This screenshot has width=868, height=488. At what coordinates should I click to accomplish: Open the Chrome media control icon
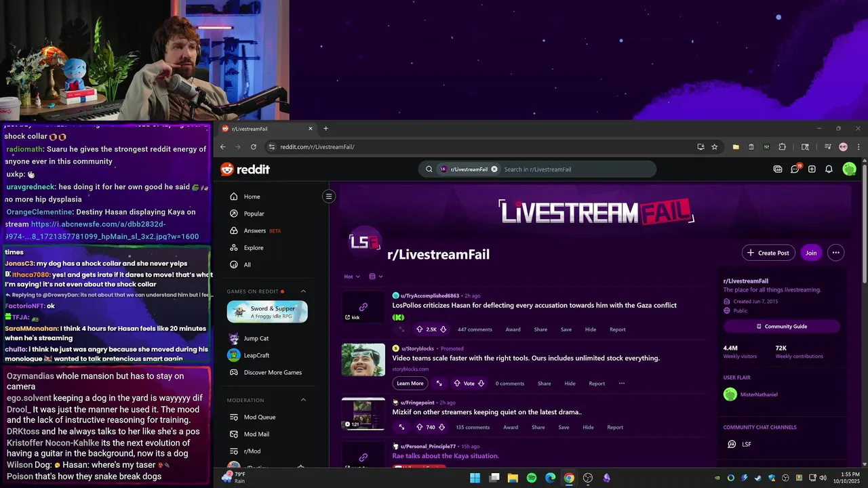[828, 147]
